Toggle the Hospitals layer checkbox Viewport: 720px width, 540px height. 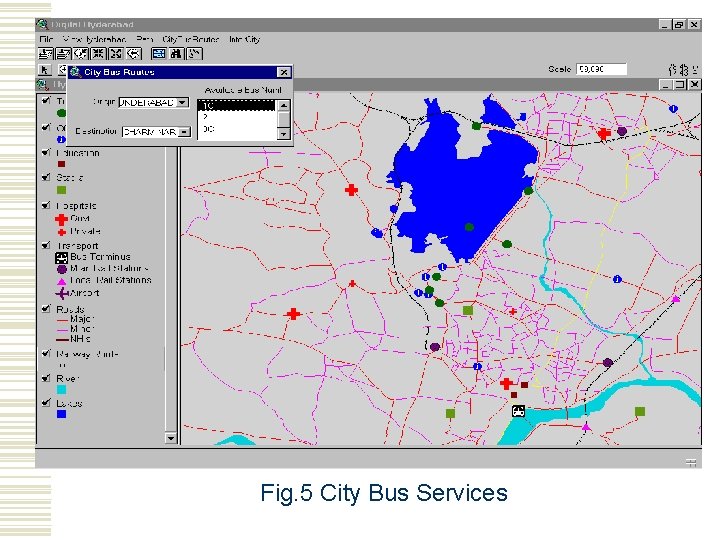coord(46,205)
